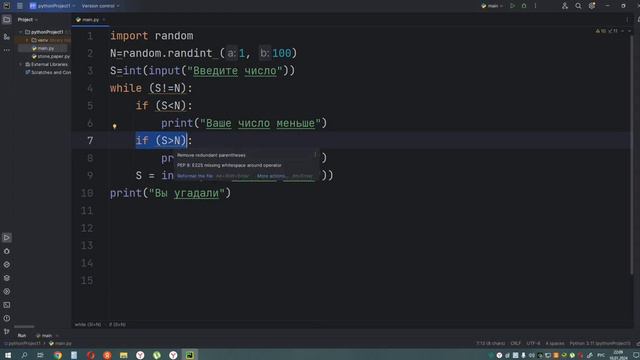Open editor tab options vertical dots
This screenshot has height=360, width=640.
click(627, 20)
